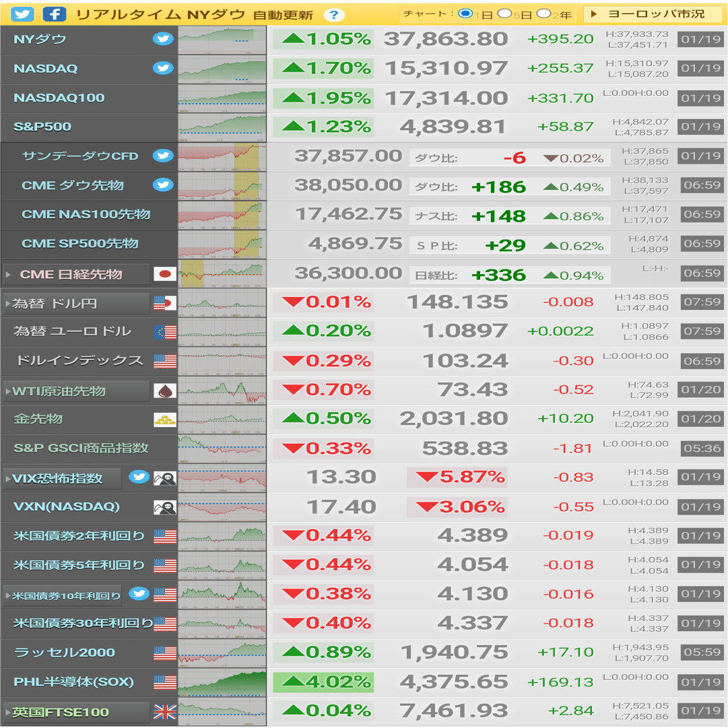Open the S&P GSCI商品指数 link
The height and width of the screenshot is (728, 728).
(x=81, y=448)
